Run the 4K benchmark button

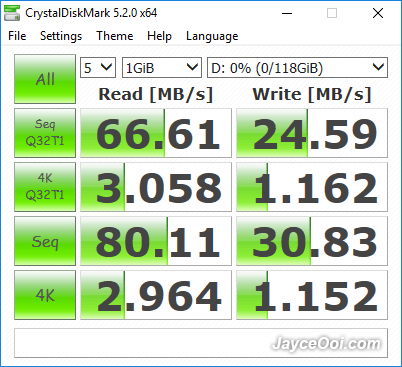coord(45,295)
